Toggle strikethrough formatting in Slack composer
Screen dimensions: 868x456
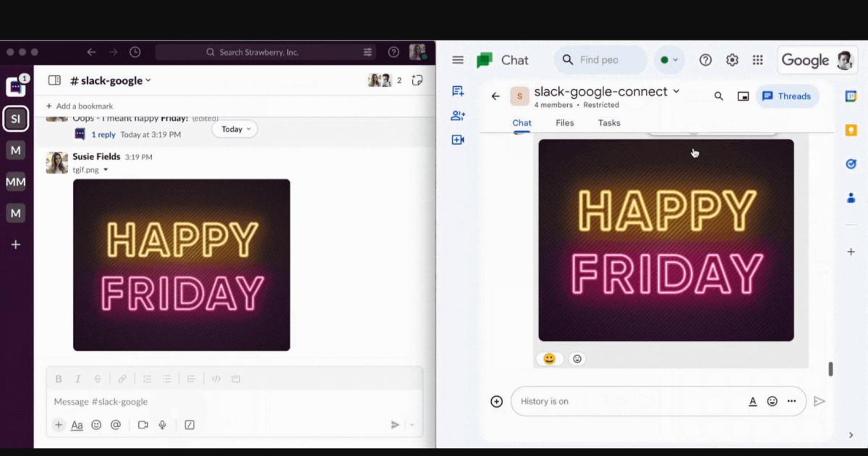(97, 378)
